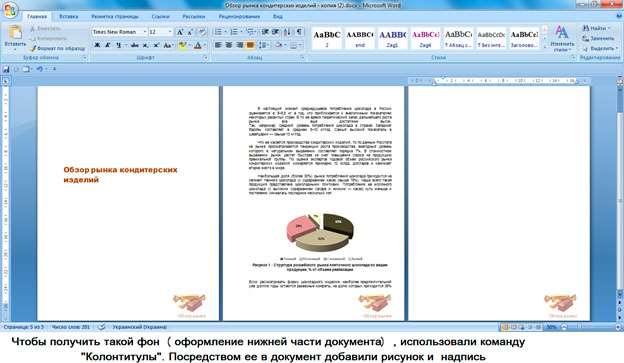
Task: Toggle justified text alignment
Action: [x=250, y=45]
